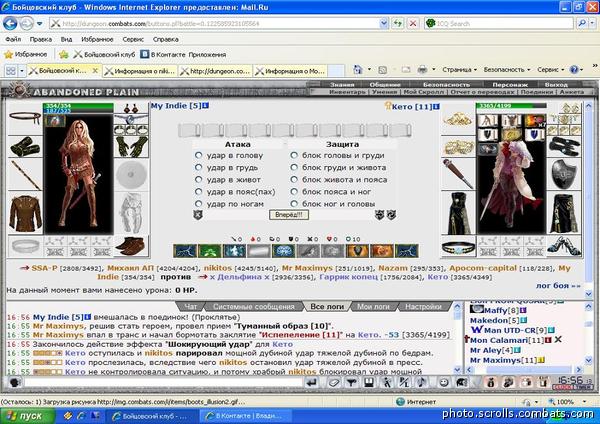Open recent pages dropdown beside Forward arrow
Screen dimensions: 600x424
(x=39, y=24)
